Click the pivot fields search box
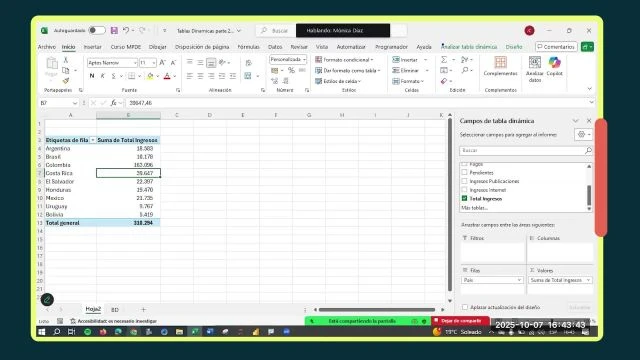This screenshot has height=360, width=640. (x=526, y=151)
